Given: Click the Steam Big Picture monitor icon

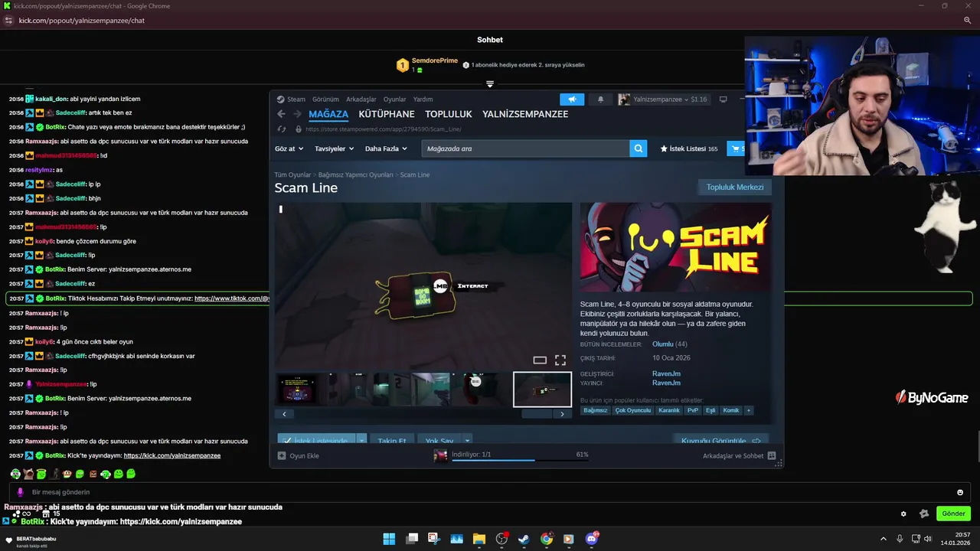Looking at the screenshot, I should (723, 99).
